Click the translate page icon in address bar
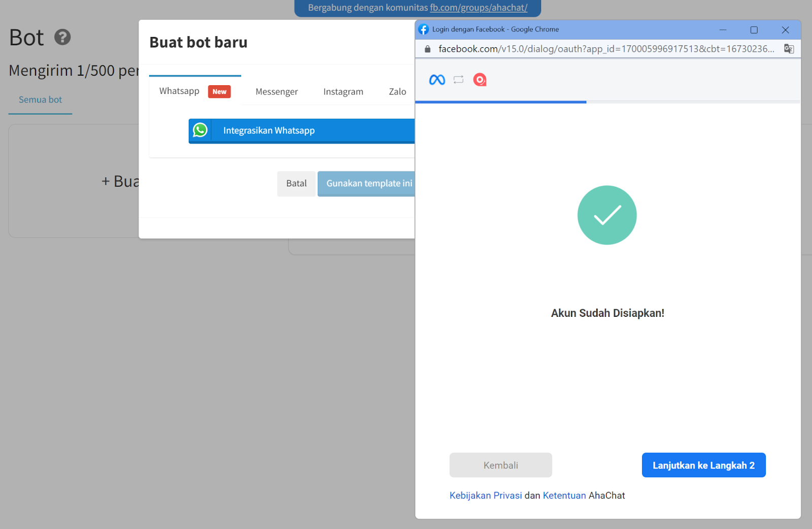 coord(789,49)
